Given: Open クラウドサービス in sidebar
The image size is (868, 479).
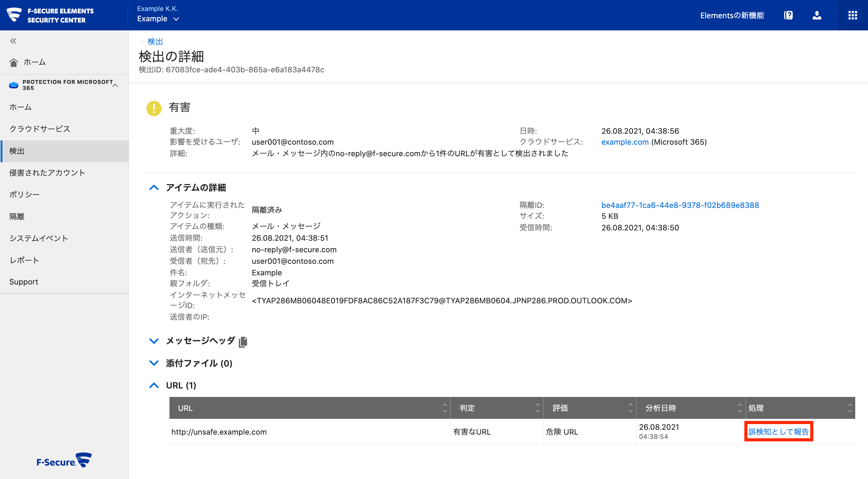Looking at the screenshot, I should (39, 129).
